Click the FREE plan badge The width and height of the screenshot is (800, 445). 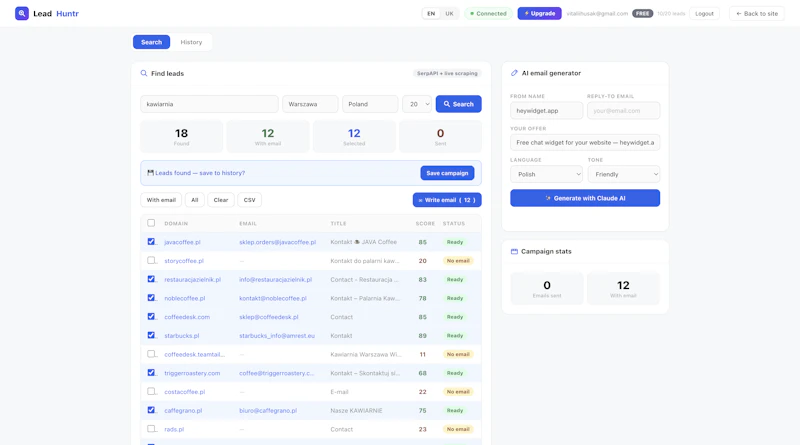[x=642, y=14]
